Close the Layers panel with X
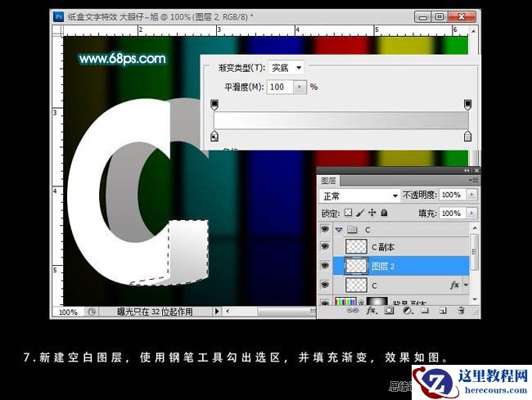This screenshot has width=532, height=400. [476, 170]
